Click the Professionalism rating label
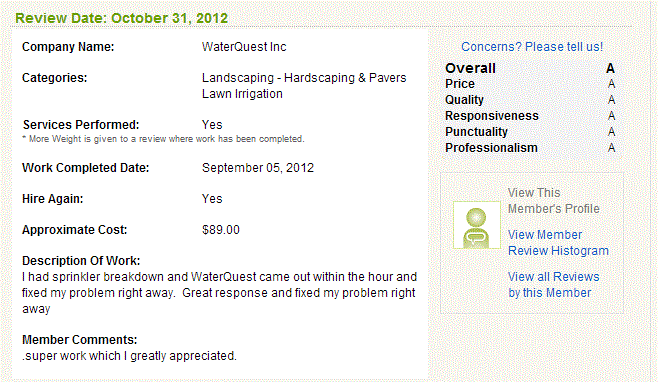 [x=491, y=148]
